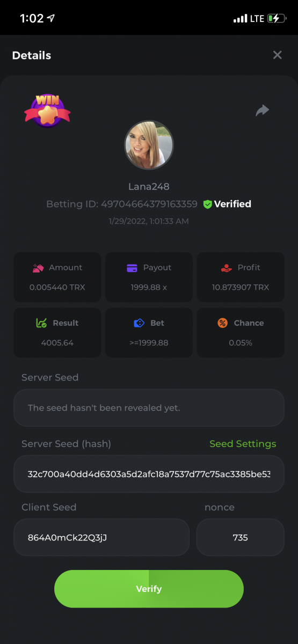Tap the share arrow icon
This screenshot has height=644, width=298.
[262, 111]
